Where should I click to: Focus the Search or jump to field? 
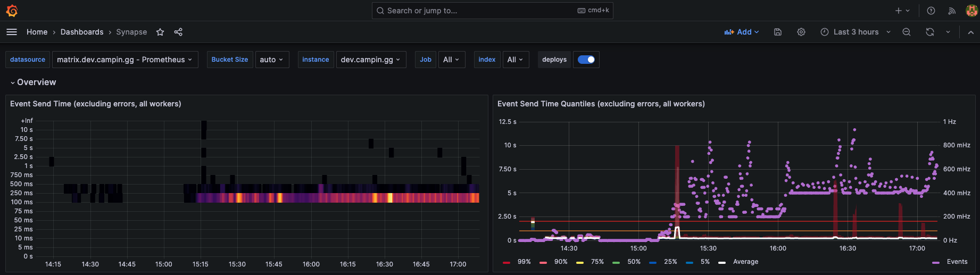tap(479, 11)
